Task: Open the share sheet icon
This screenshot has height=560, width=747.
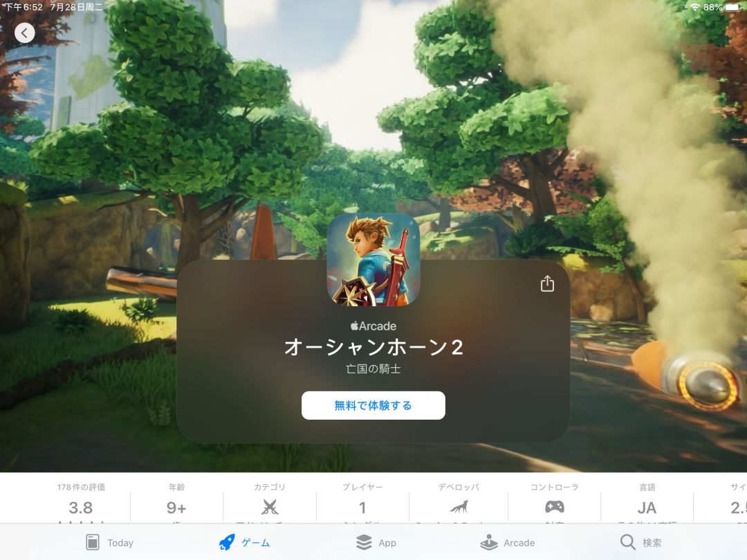Action: [547, 283]
